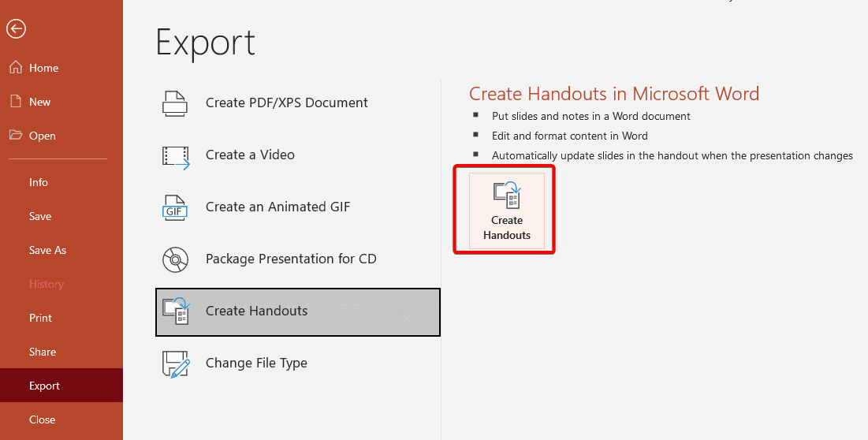Viewport: 868px width, 440px height.
Task: Select Create PDF/XPS Document label
Action: (287, 103)
